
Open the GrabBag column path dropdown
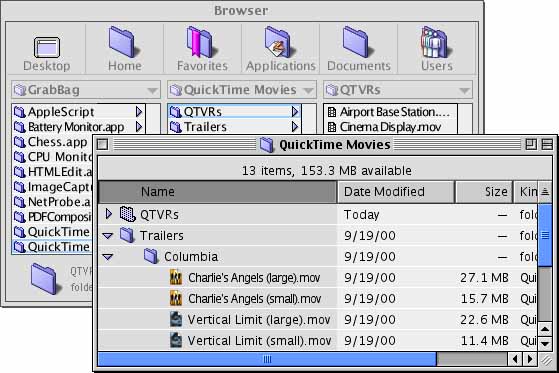(x=86, y=90)
